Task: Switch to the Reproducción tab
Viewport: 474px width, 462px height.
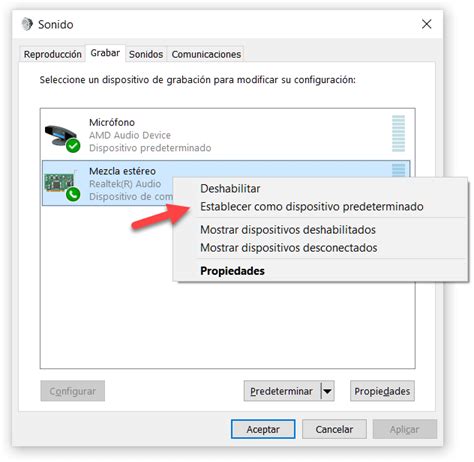Action: click(x=52, y=54)
